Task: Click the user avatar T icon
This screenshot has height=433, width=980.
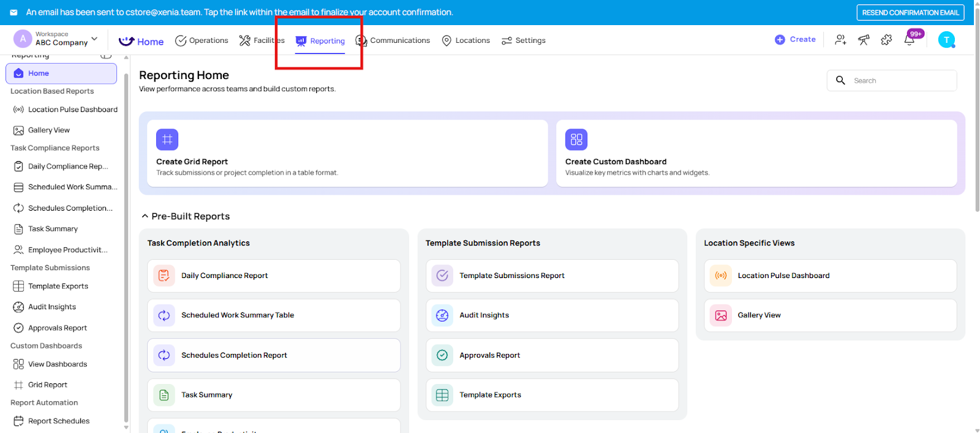Action: click(946, 40)
